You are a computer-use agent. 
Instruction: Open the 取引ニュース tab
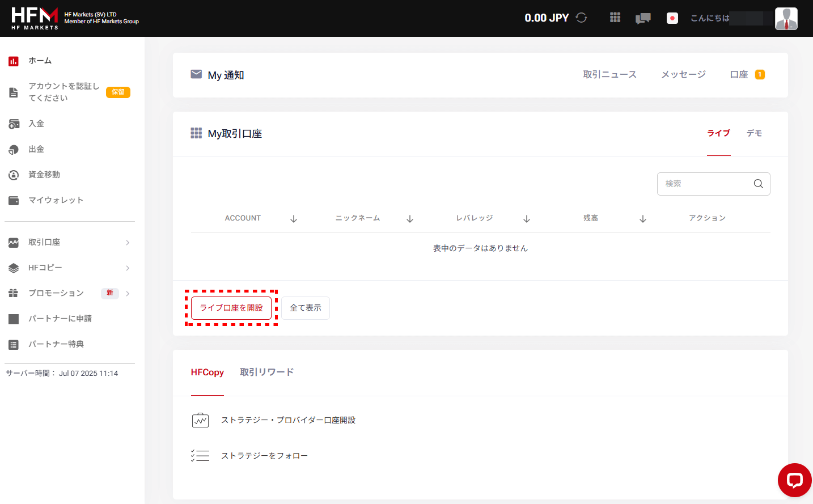pos(610,75)
